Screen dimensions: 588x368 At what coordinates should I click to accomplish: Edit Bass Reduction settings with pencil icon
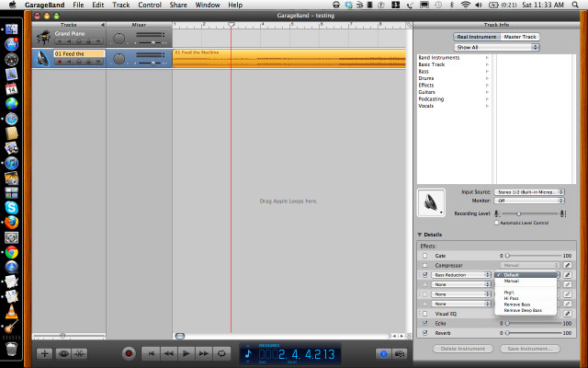567,275
